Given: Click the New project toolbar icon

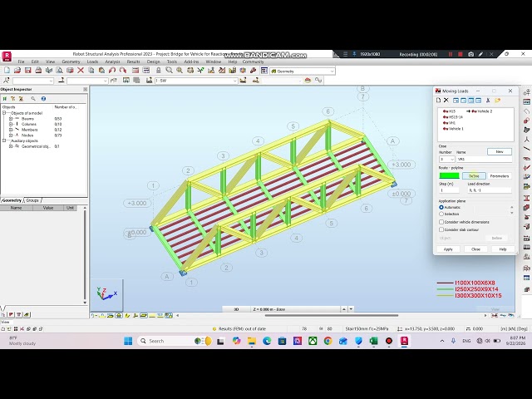Looking at the screenshot, I should (x=7, y=71).
